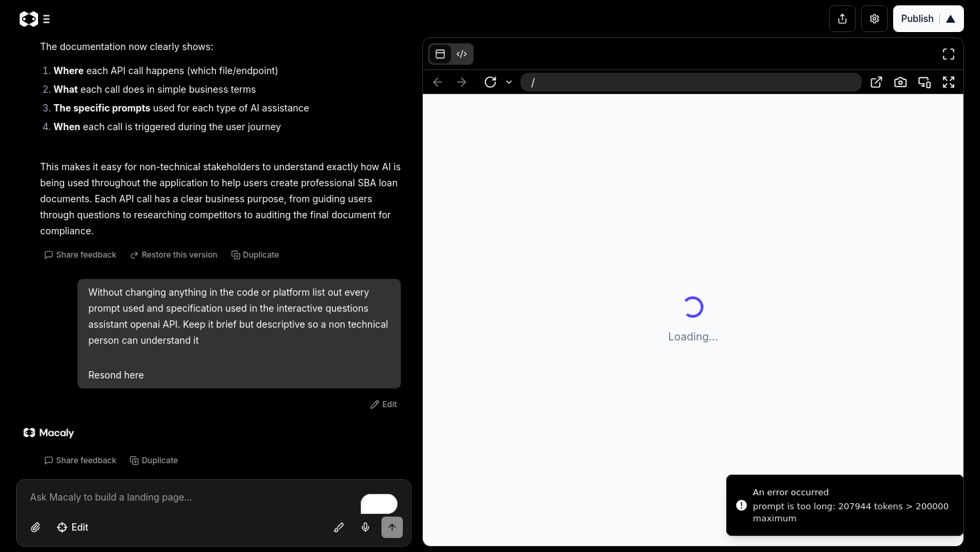This screenshot has width=980, height=552.
Task: Open the reload options dropdown chevron
Action: point(509,82)
